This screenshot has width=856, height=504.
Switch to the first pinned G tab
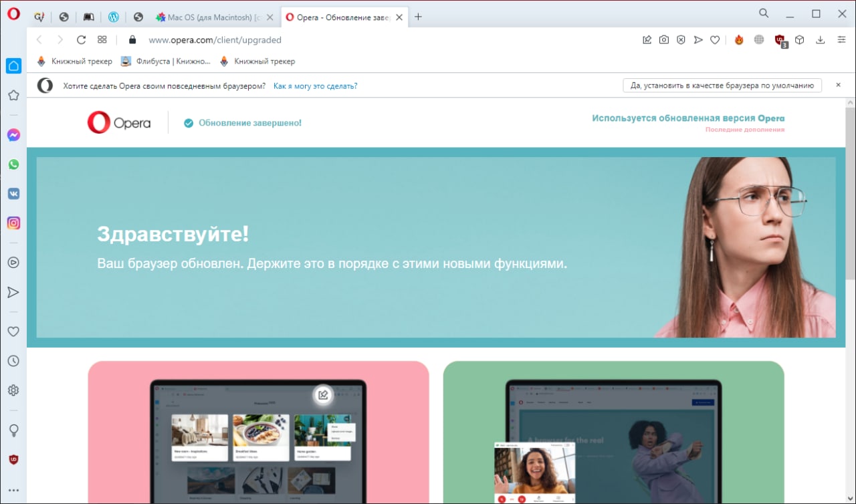click(x=39, y=17)
